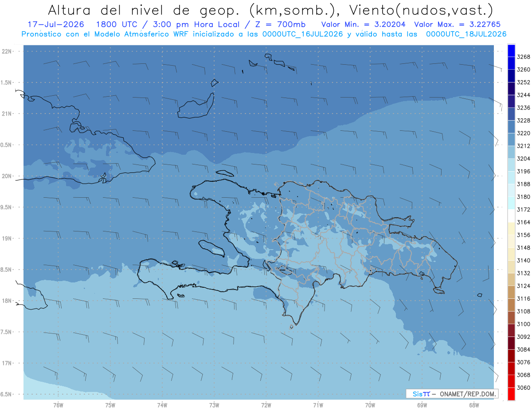Click the '19N' latitude label
Image resolution: width=532 pixels, height=411 pixels.
pos(8,239)
